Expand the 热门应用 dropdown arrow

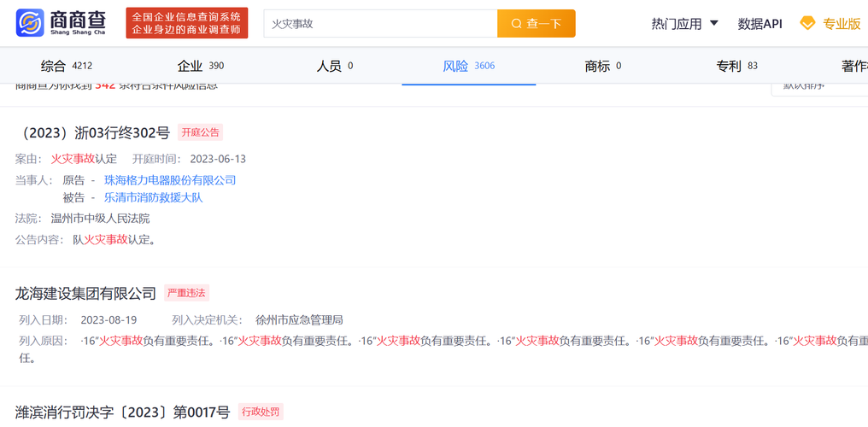coord(714,23)
